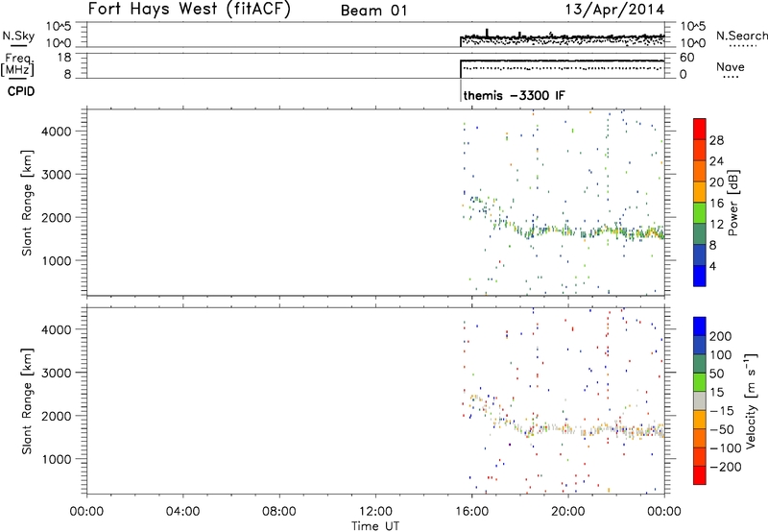The width and height of the screenshot is (768, 532).
Task: Click the '4' value on the Power colorbar
Action: [712, 266]
